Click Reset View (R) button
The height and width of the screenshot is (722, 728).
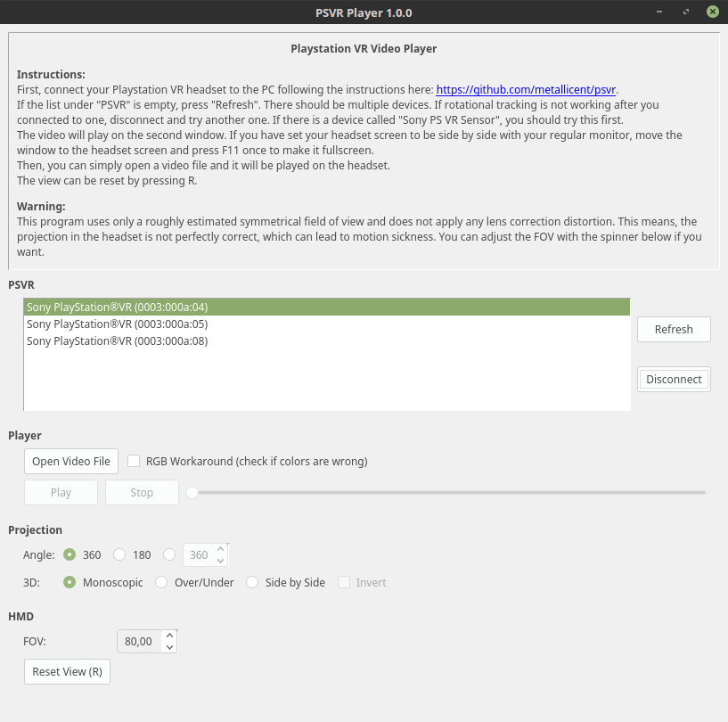tap(68, 671)
